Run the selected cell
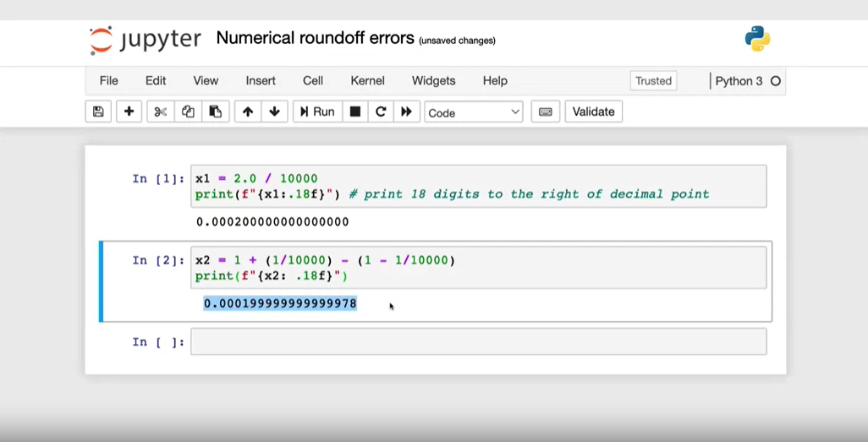Image resolution: width=868 pixels, height=442 pixels. point(318,112)
